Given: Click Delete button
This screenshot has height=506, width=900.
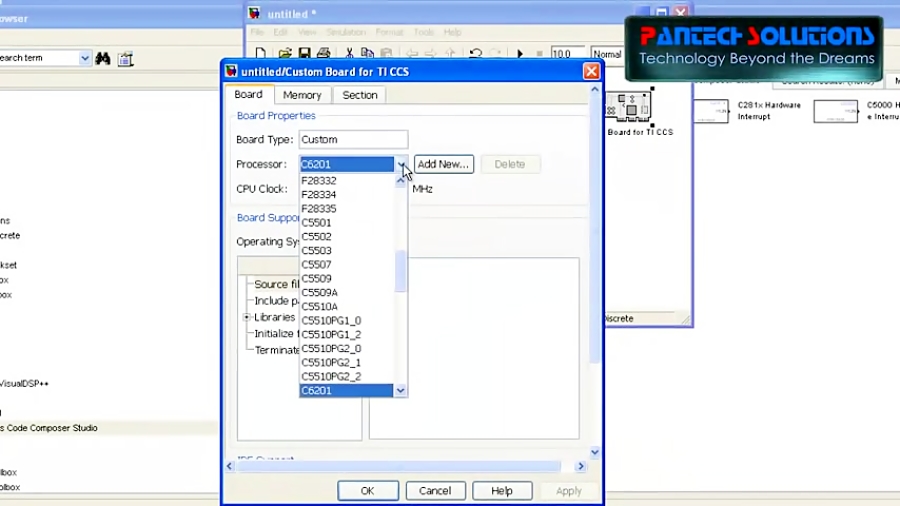Looking at the screenshot, I should 510,164.
